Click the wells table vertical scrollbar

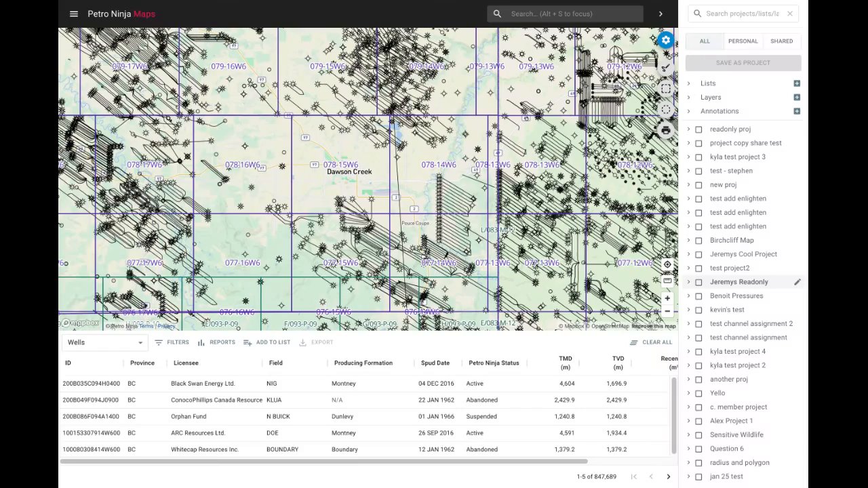point(674,415)
